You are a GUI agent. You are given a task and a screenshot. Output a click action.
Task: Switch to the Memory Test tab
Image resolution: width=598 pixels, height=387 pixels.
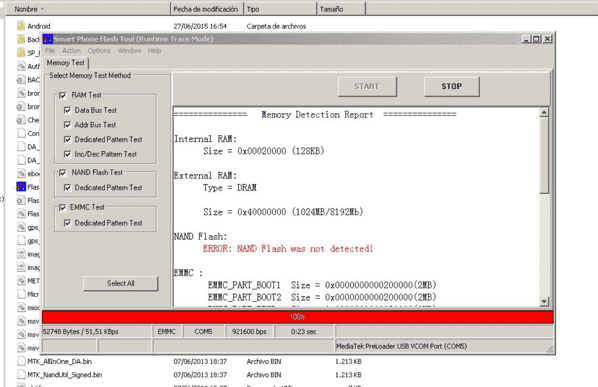[66, 63]
